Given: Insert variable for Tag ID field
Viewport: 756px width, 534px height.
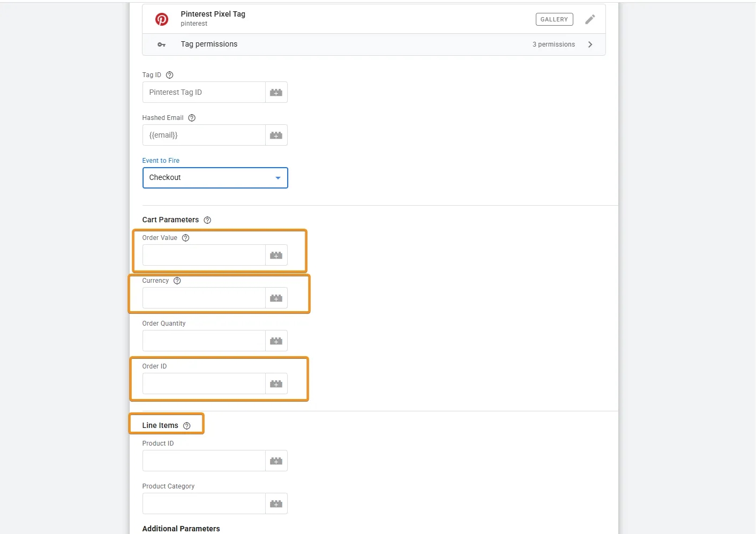Looking at the screenshot, I should coord(276,92).
